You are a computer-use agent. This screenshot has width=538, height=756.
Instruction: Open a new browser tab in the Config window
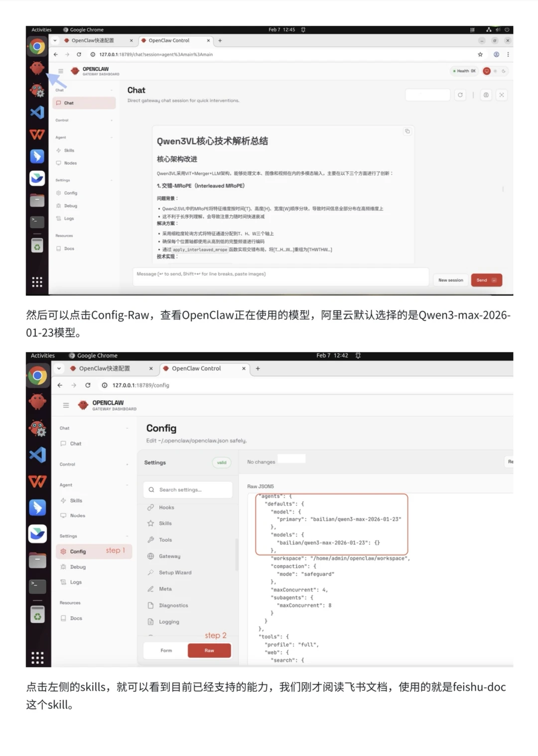coord(258,369)
